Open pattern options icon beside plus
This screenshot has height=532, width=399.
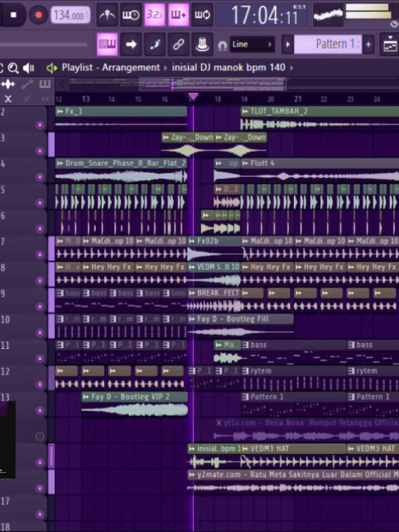[390, 44]
